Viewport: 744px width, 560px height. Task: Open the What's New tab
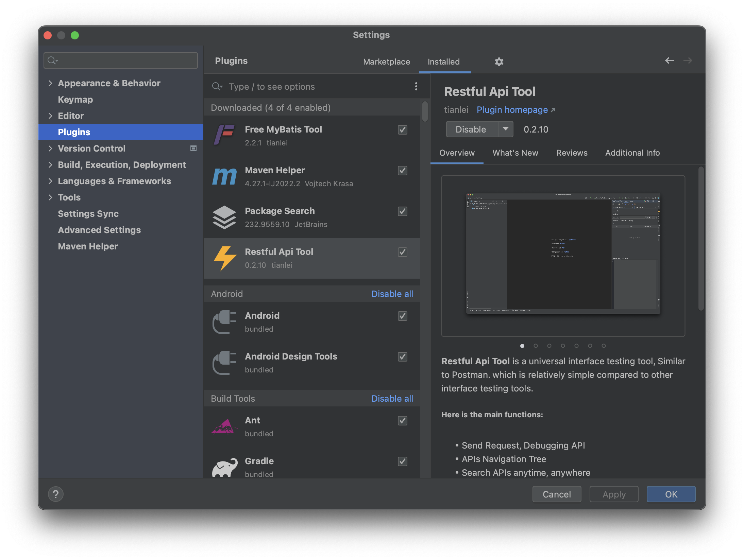[515, 153]
